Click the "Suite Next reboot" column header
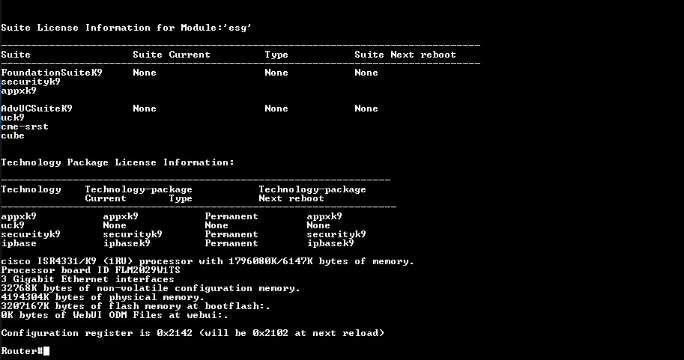The width and height of the screenshot is (684, 360). click(x=405, y=55)
